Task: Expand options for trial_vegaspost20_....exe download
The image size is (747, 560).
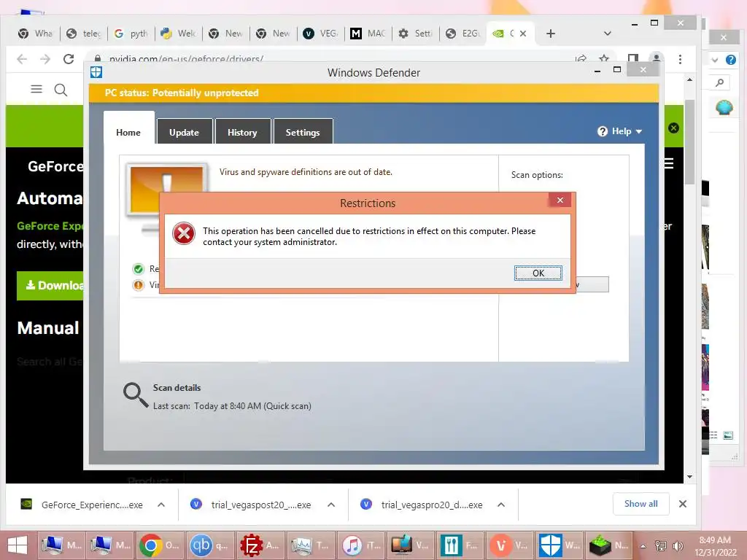Action: [331, 505]
